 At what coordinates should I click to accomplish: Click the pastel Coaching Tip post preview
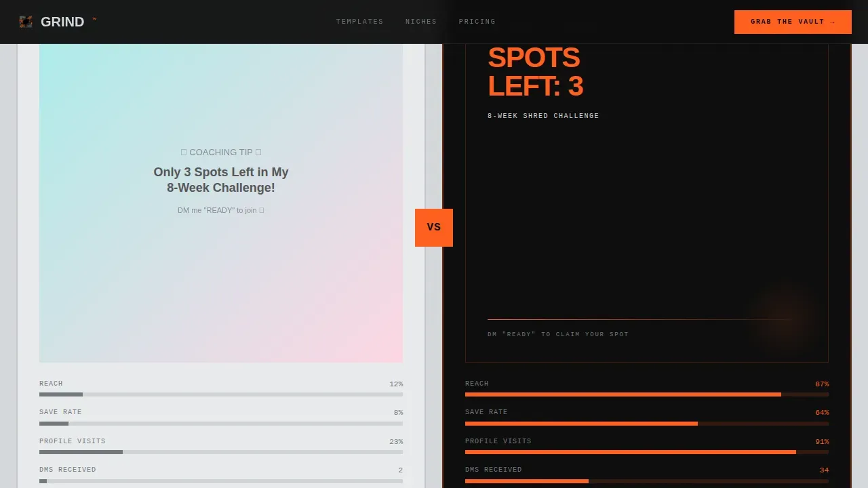point(221,203)
